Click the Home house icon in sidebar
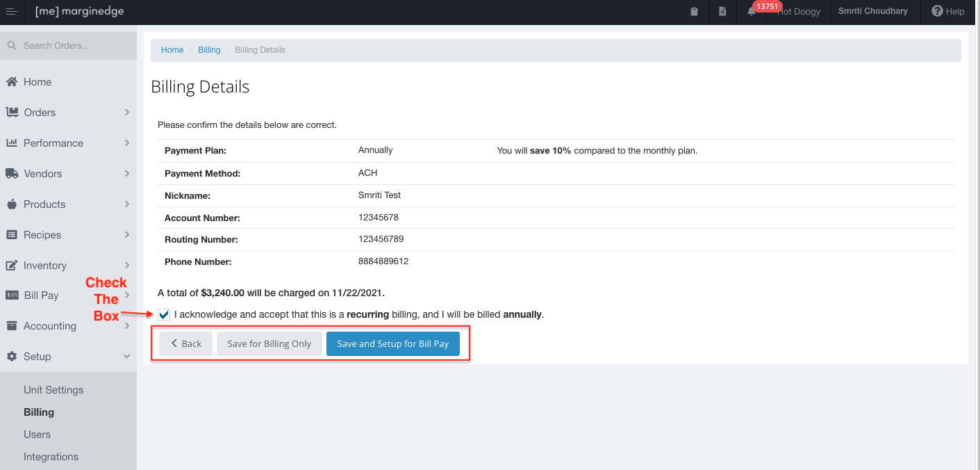This screenshot has width=980, height=470. coord(12,82)
